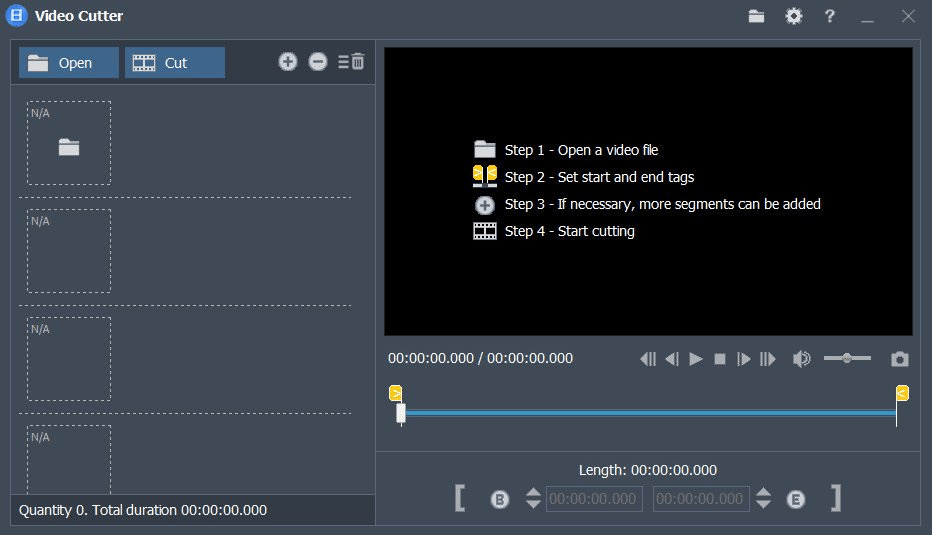The image size is (932, 535).
Task: Select the first N/A segment thumbnail
Action: (x=69, y=143)
